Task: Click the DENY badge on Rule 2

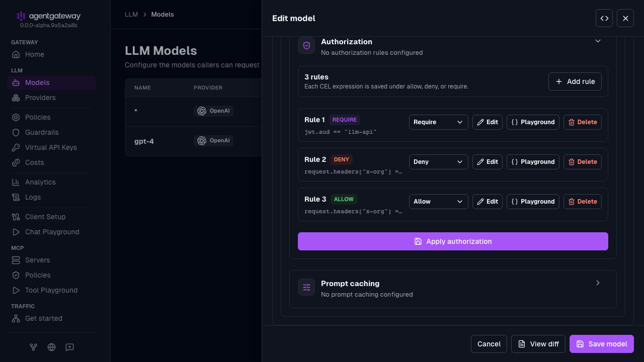Action: coord(342,160)
